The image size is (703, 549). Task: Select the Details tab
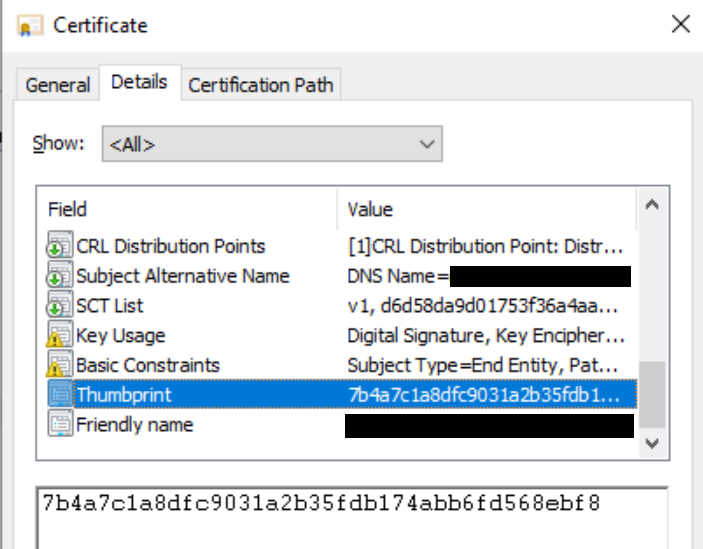coord(139,82)
